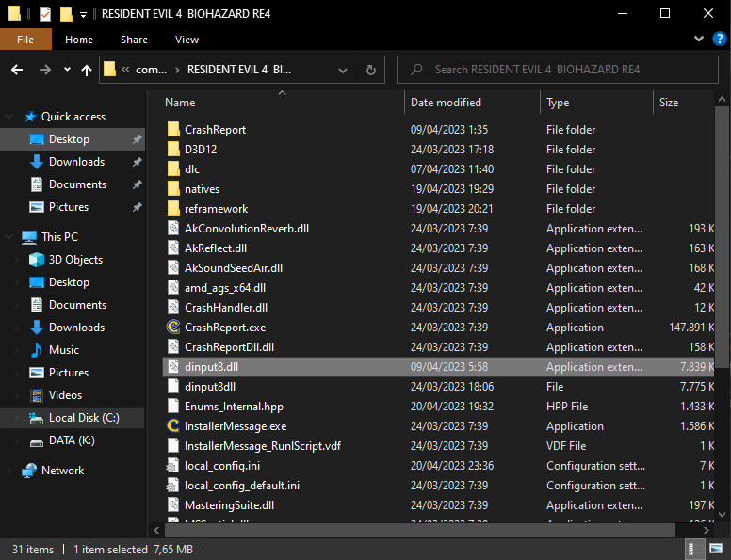This screenshot has width=731, height=560.
Task: Refresh the current folder view
Action: pyautogui.click(x=371, y=70)
